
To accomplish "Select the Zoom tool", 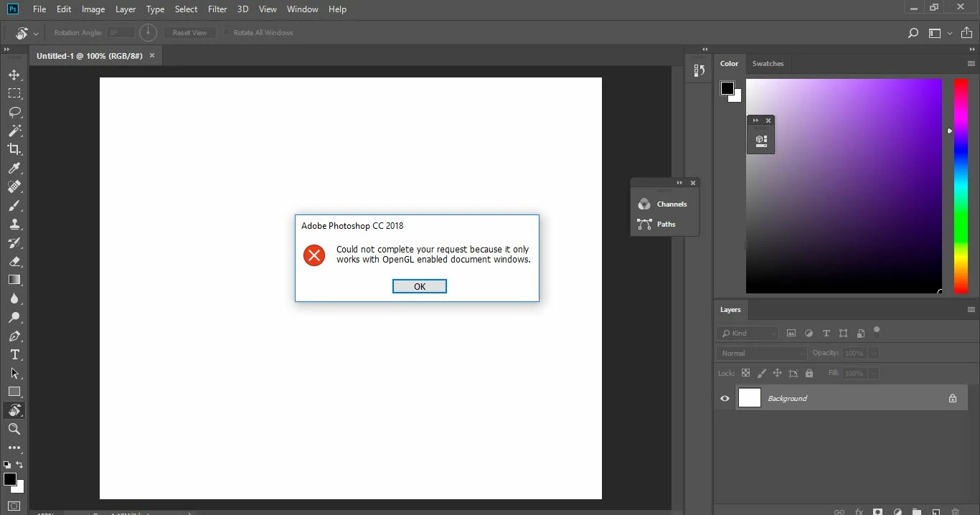I will (14, 429).
